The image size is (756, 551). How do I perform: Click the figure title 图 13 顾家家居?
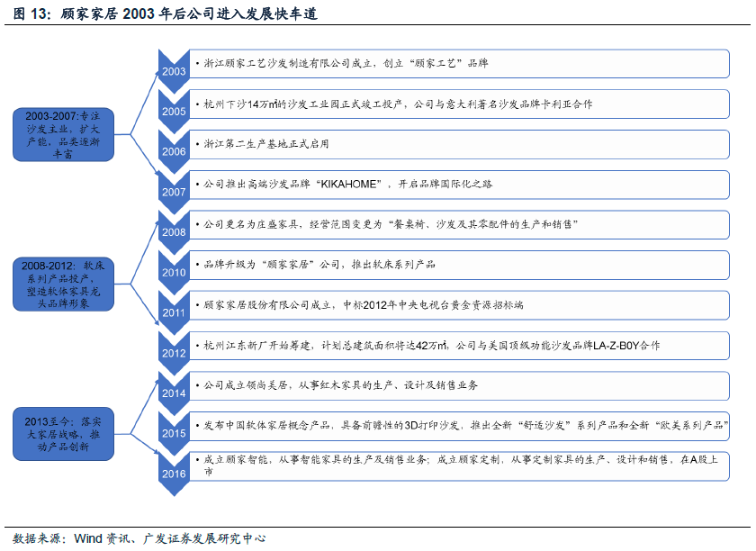pyautogui.click(x=166, y=14)
